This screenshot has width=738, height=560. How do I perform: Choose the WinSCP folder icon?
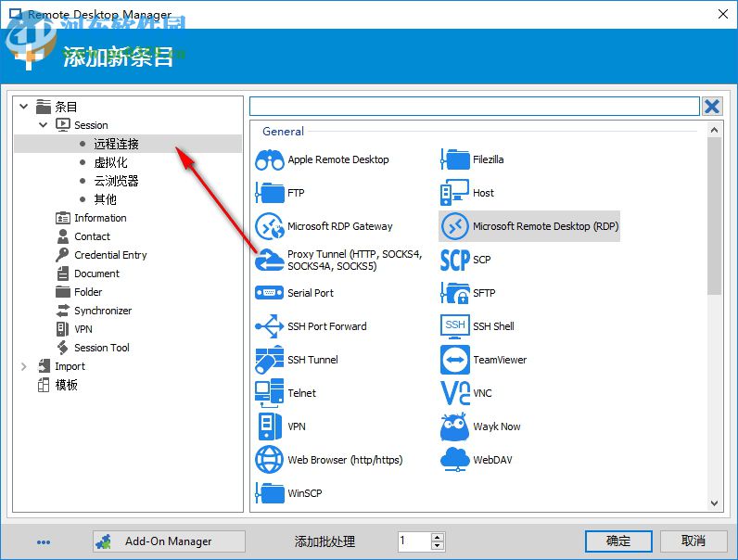tap(269, 493)
